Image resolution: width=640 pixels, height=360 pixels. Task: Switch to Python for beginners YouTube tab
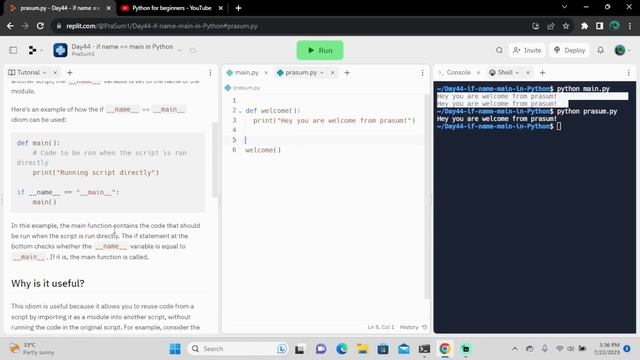171,8
